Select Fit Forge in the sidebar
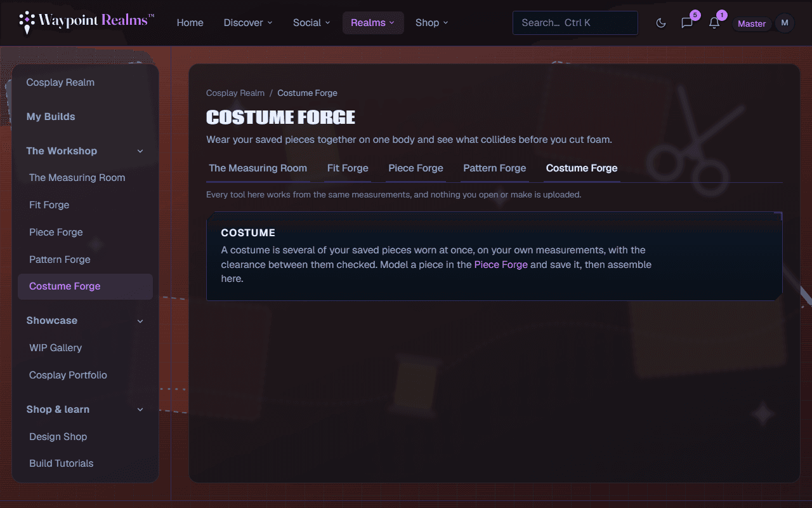 coord(85,205)
